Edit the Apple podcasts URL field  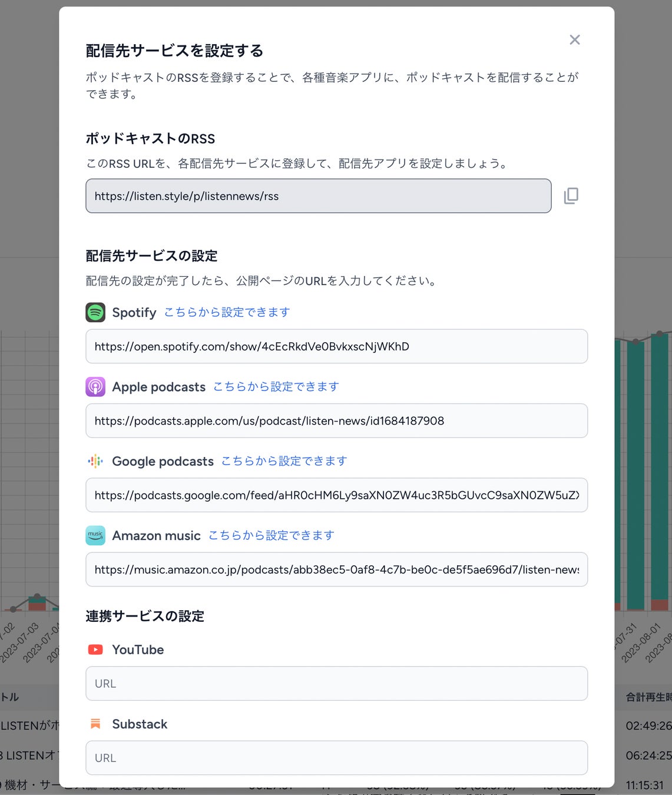point(337,420)
